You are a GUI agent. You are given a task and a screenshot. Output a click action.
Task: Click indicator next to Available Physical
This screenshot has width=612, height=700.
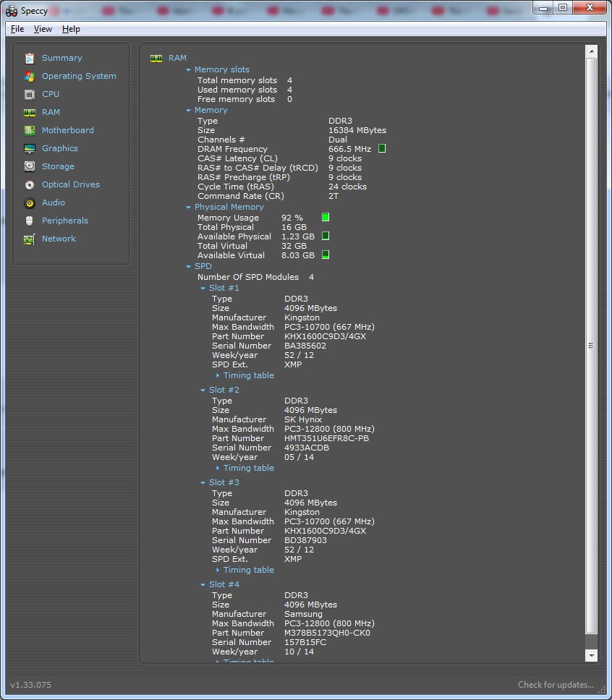(326, 236)
